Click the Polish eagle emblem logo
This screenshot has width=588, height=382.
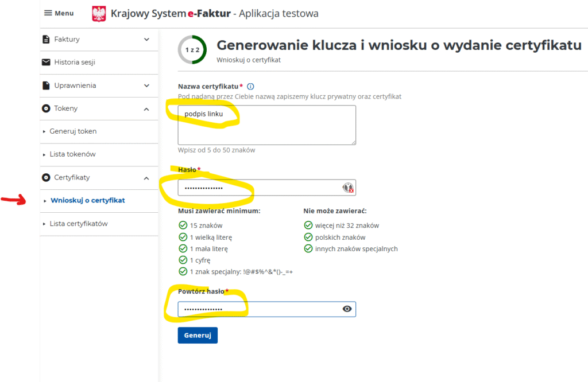99,14
